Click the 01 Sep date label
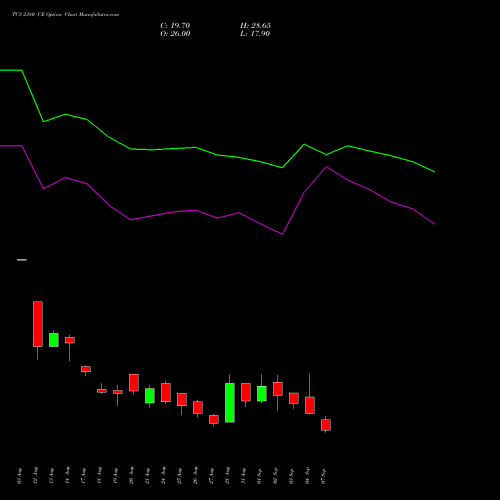 [x=259, y=476]
